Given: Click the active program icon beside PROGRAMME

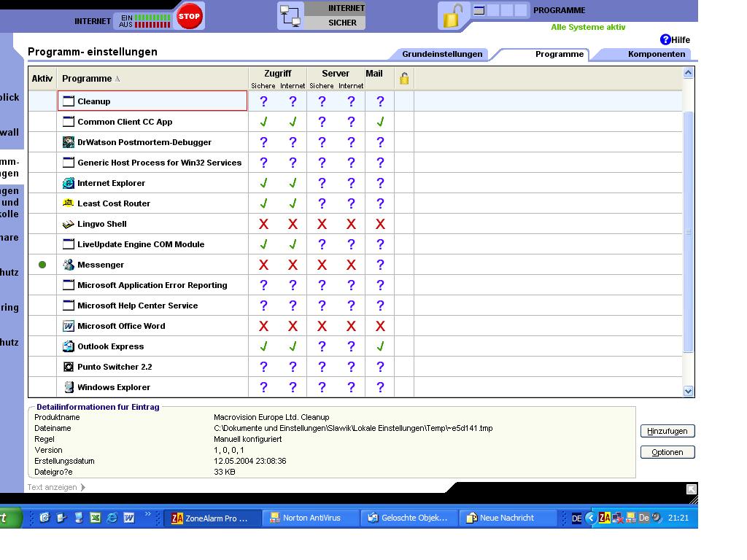Looking at the screenshot, I should [x=479, y=10].
